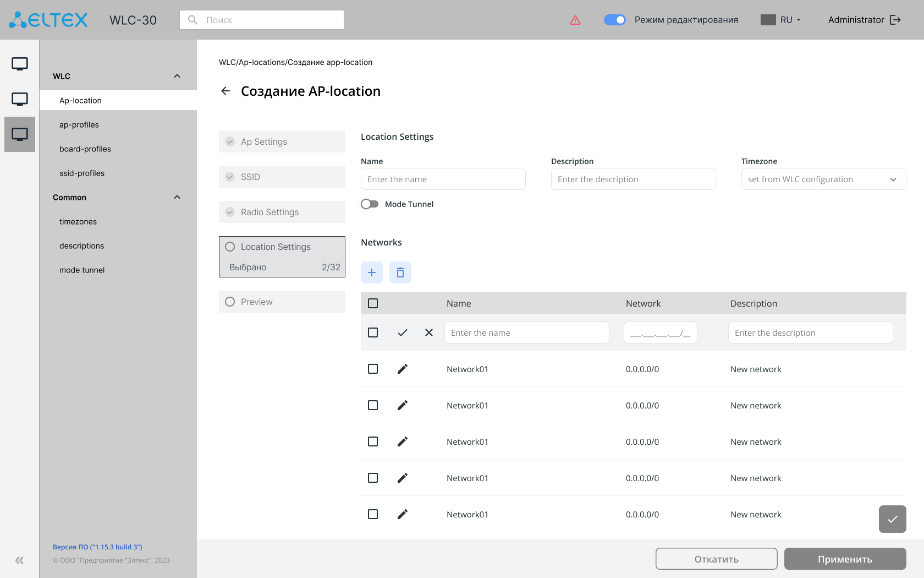Screen dimensions: 924x578
Task: Toggle Режим редактирования switch
Action: (x=615, y=20)
